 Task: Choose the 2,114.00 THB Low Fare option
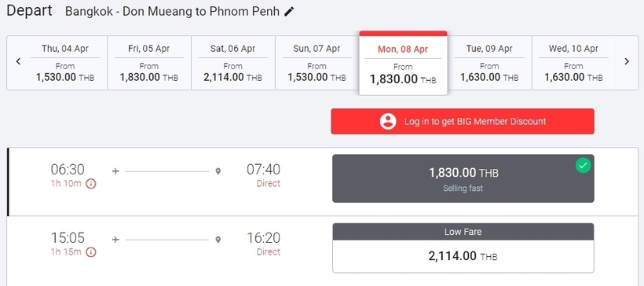click(463, 247)
